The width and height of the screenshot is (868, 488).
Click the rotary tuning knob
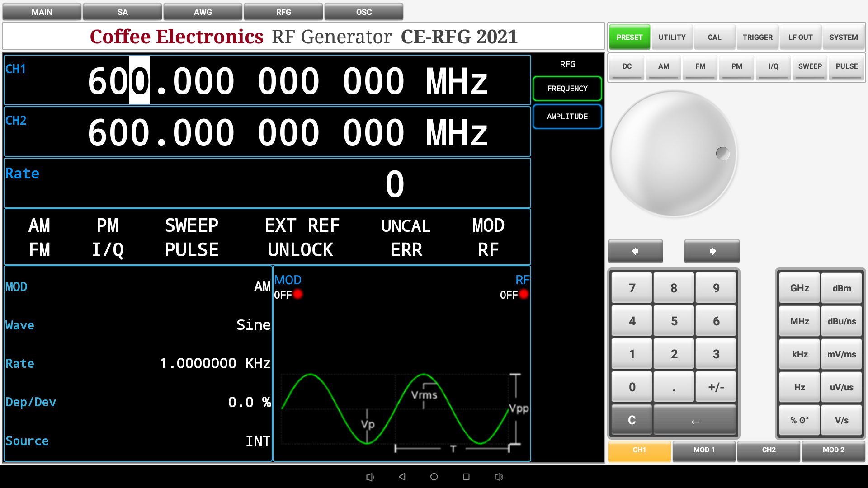(x=674, y=154)
